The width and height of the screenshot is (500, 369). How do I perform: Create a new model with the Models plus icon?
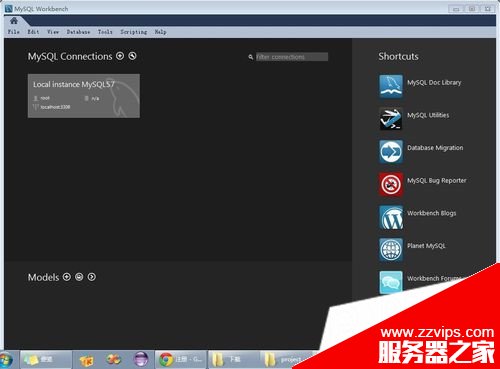click(x=67, y=277)
